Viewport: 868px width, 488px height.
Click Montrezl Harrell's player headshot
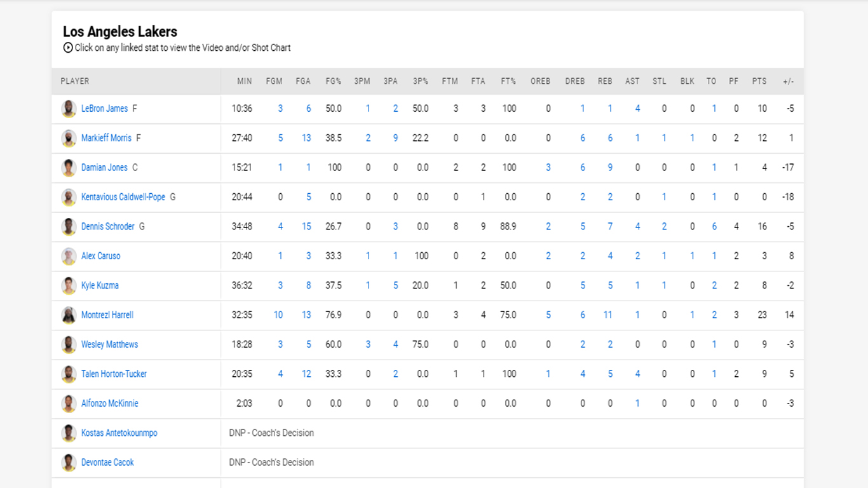(69, 315)
